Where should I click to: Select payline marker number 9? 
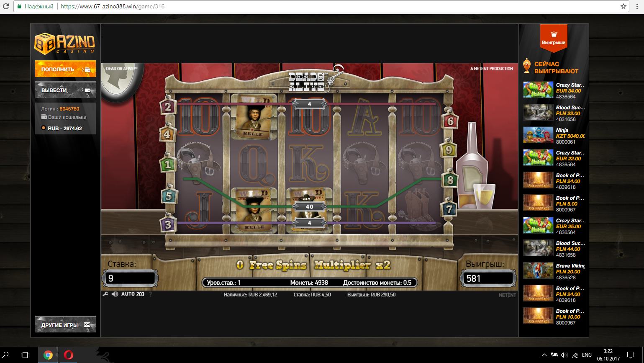[449, 149]
